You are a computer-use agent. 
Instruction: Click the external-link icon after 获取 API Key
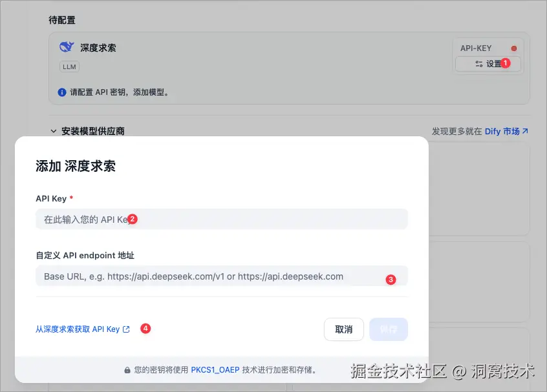coord(126,329)
